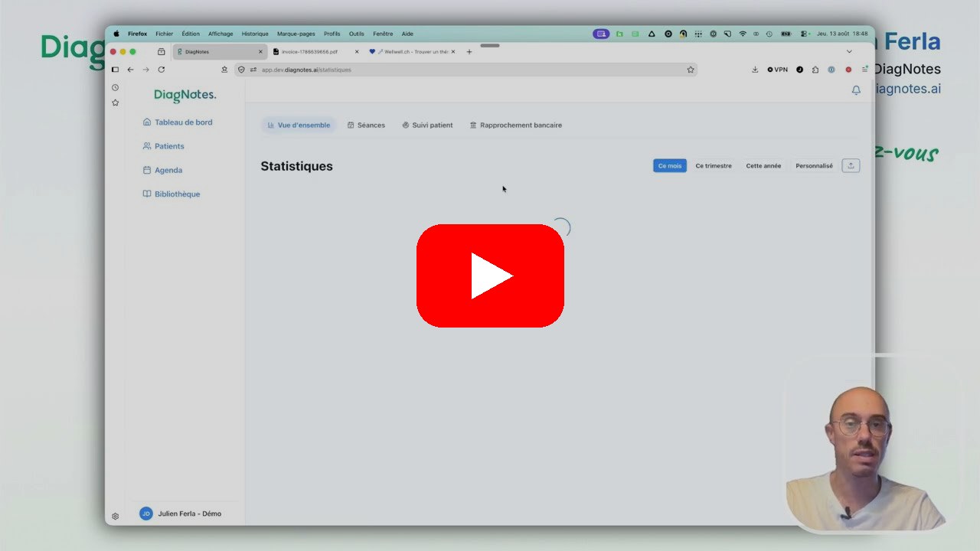The width and height of the screenshot is (980, 551).
Task: Open the Historique menu
Action: click(x=255, y=34)
